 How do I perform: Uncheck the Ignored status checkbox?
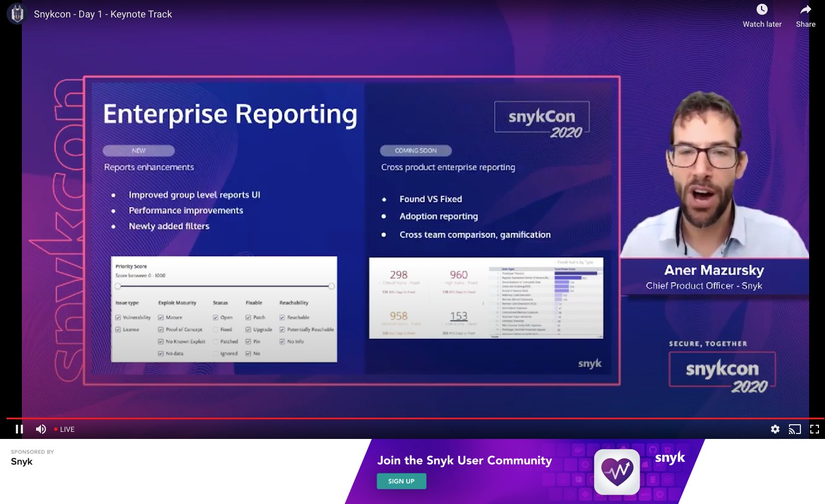coord(215,354)
